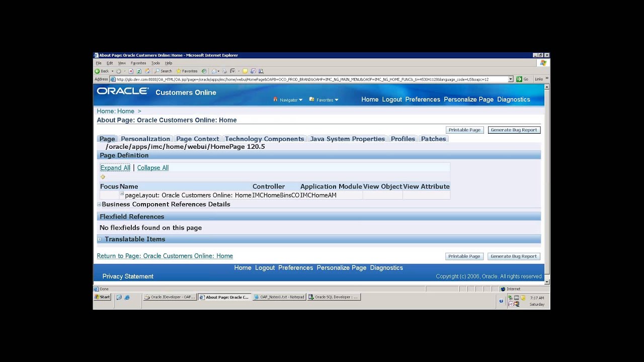Click the lower Generate Bug Report button
Image resolution: width=644 pixels, height=362 pixels.
514,256
